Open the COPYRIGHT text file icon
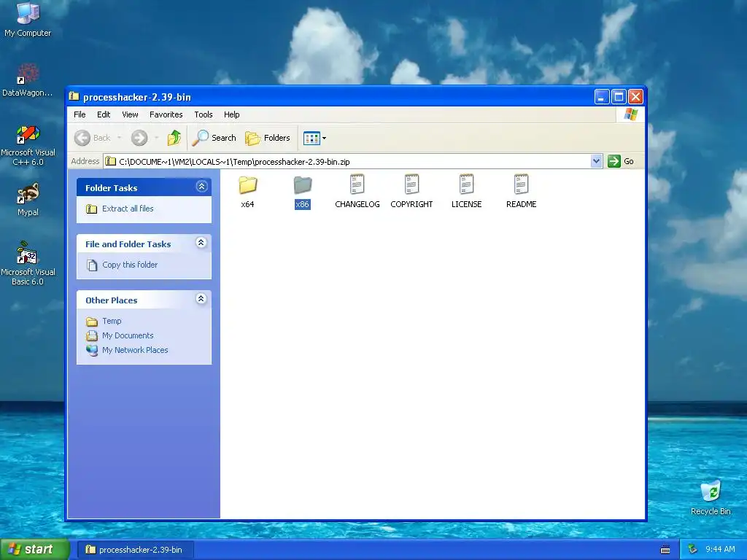This screenshot has width=747, height=560. point(411,184)
